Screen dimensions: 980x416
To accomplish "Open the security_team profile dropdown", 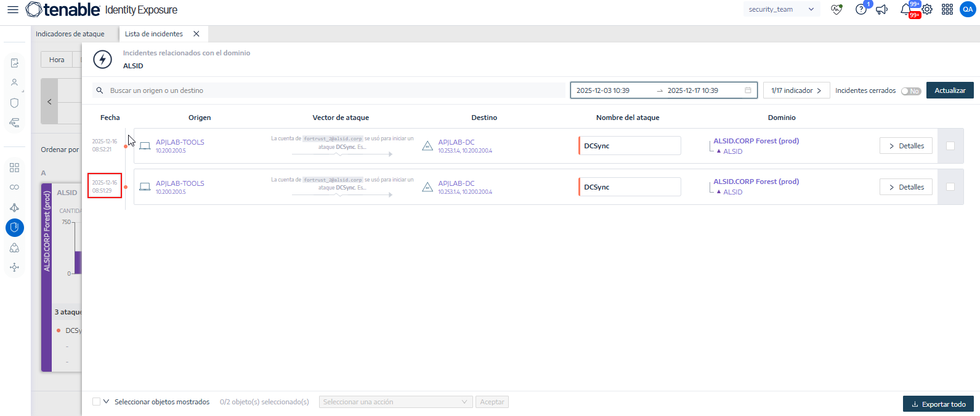I will (x=781, y=10).
